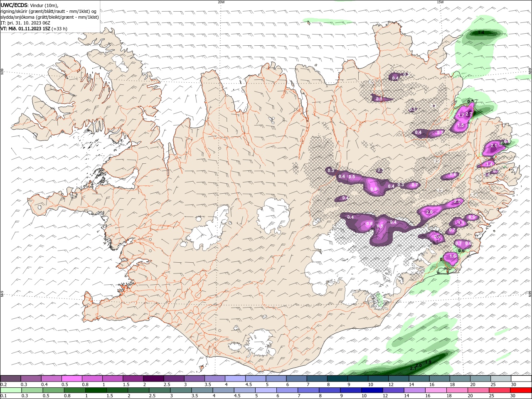Click the UWC/ECDS title text
This screenshot has width=532, height=399.
(x=15, y=5)
